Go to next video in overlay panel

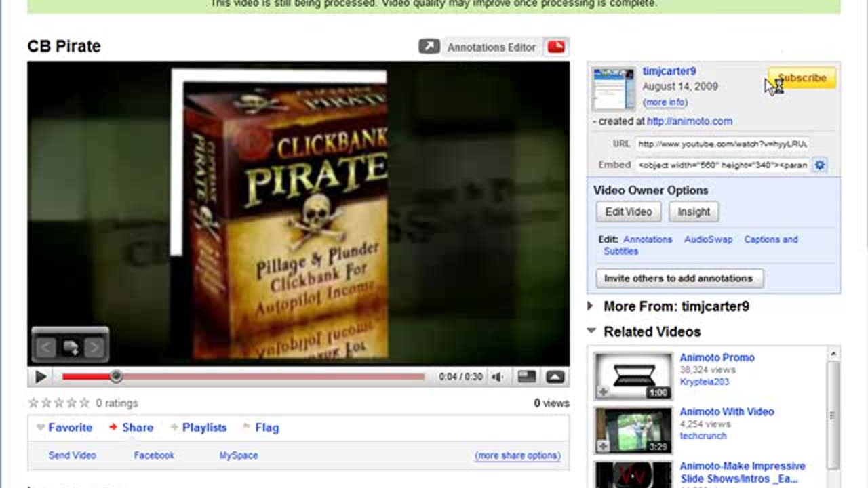(x=94, y=348)
